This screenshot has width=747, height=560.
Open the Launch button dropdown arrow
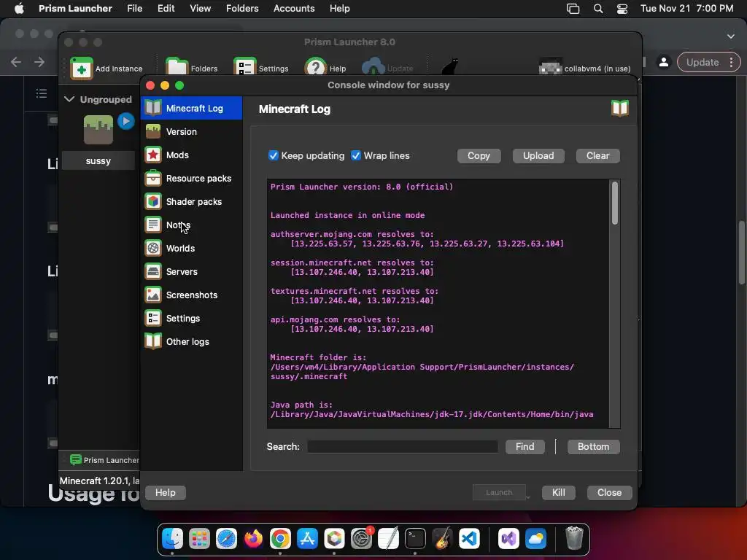[528, 497]
